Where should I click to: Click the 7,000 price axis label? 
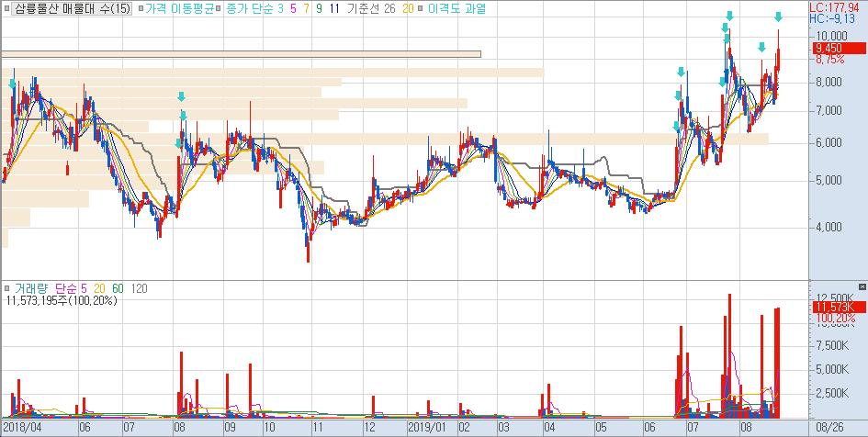click(829, 111)
